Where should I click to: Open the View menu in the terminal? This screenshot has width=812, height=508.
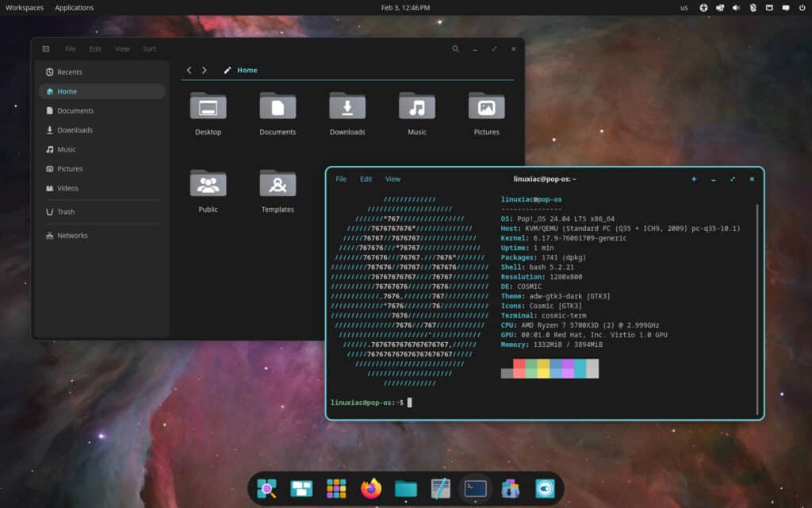pyautogui.click(x=393, y=179)
